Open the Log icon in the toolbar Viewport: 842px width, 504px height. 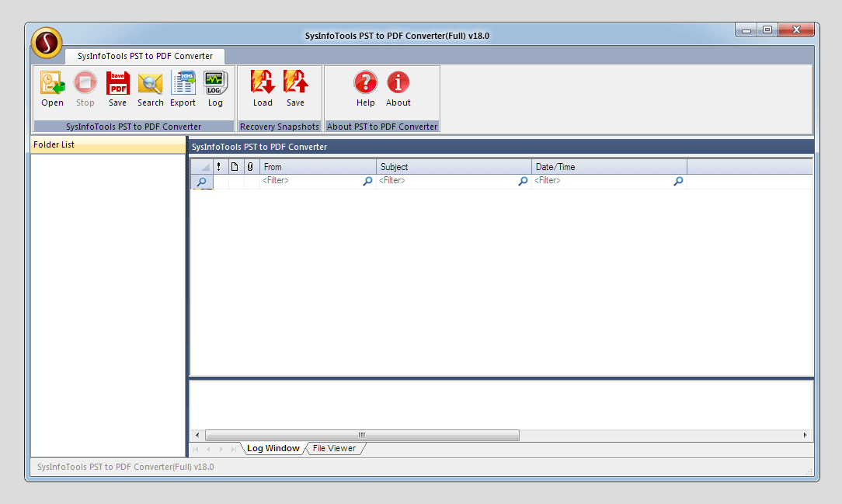pos(215,88)
